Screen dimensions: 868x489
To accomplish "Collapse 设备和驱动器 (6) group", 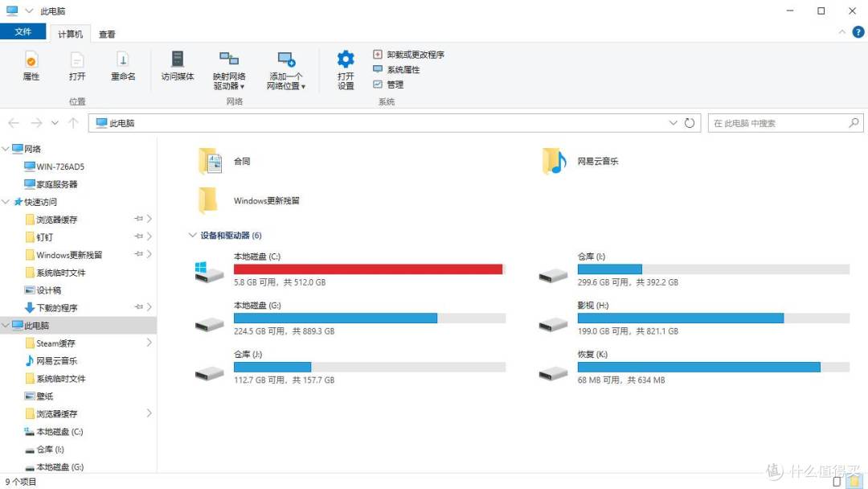I will coord(192,236).
